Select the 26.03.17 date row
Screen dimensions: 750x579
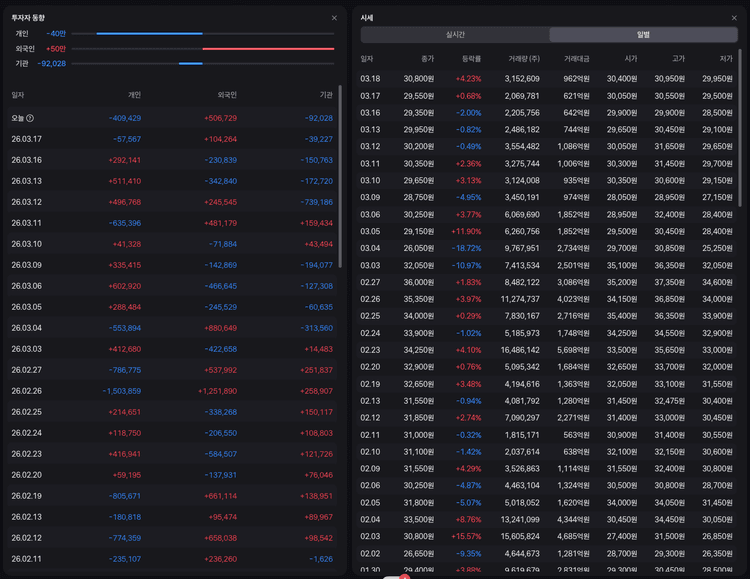click(172, 139)
